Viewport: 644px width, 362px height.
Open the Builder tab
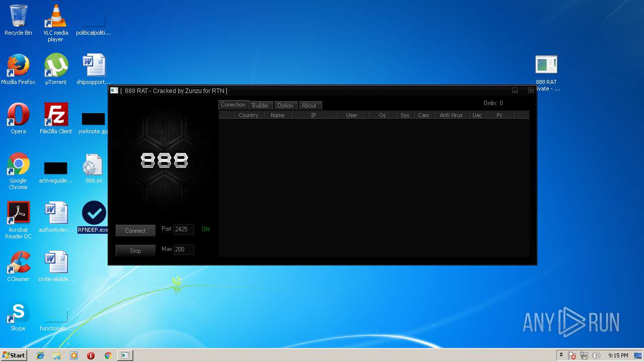tap(260, 106)
